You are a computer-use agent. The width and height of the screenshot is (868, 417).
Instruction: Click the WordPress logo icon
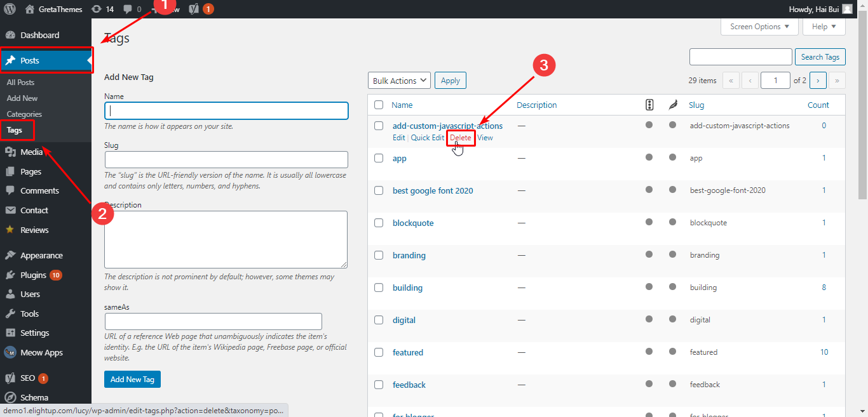coord(10,10)
